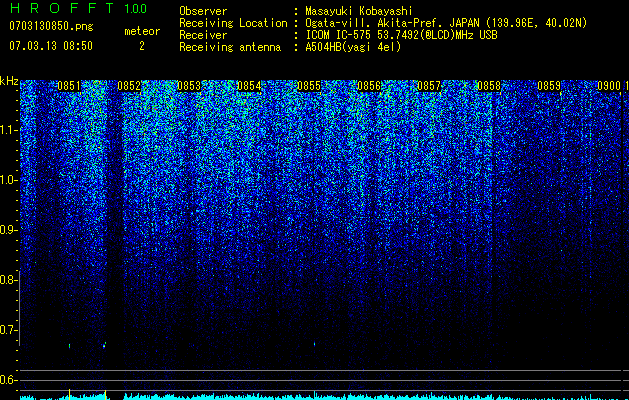Viewport: 629px width, 400px height.
Task: Click the file name 0703130850.png
Action: pyautogui.click(x=51, y=26)
